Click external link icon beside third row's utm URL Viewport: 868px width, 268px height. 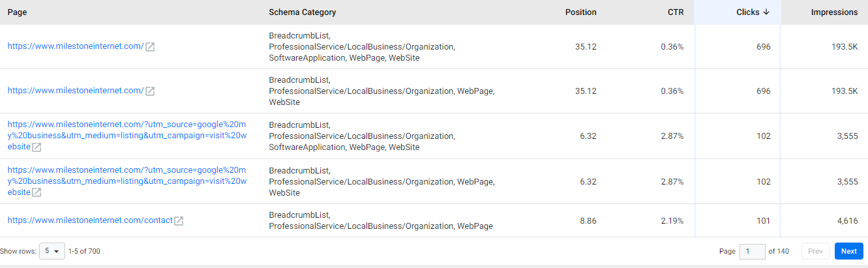37,147
